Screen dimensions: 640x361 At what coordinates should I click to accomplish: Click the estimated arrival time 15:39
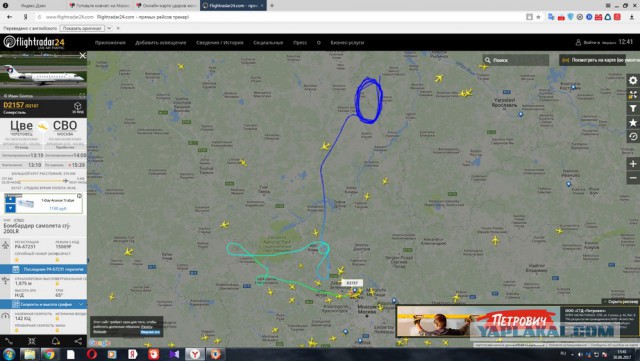[78, 165]
